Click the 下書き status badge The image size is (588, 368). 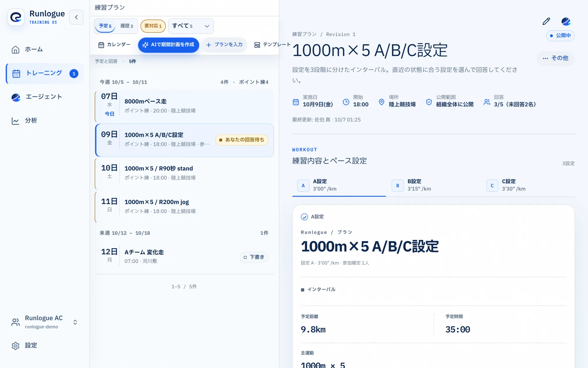(254, 257)
